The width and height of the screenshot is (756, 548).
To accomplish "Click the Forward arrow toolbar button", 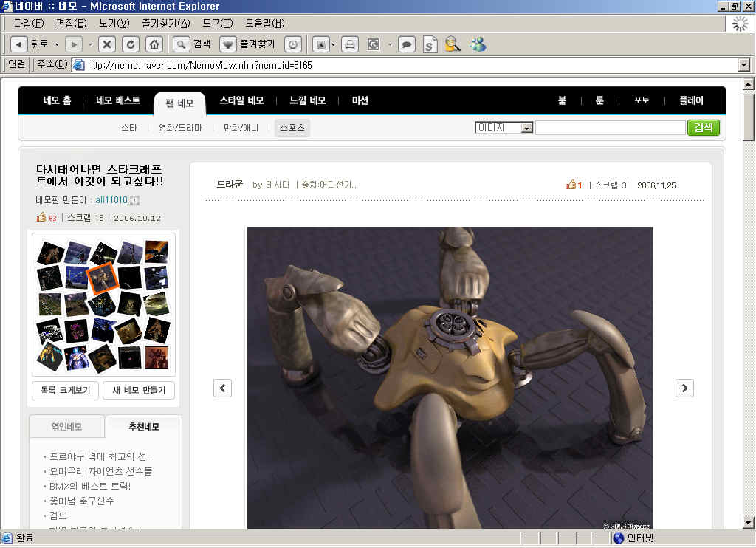I will click(74, 44).
